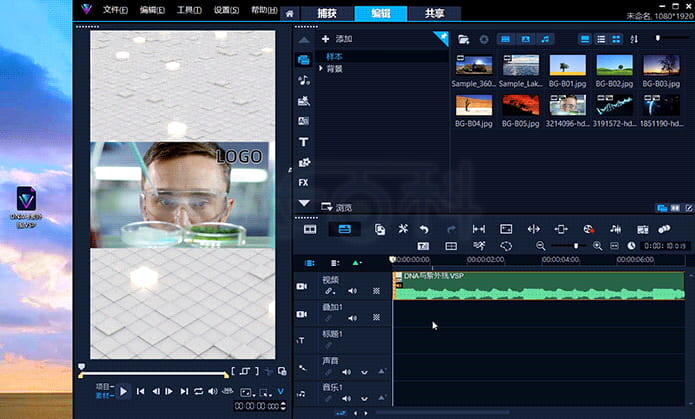
Task: Toggle repeat loop playback
Action: tap(198, 391)
